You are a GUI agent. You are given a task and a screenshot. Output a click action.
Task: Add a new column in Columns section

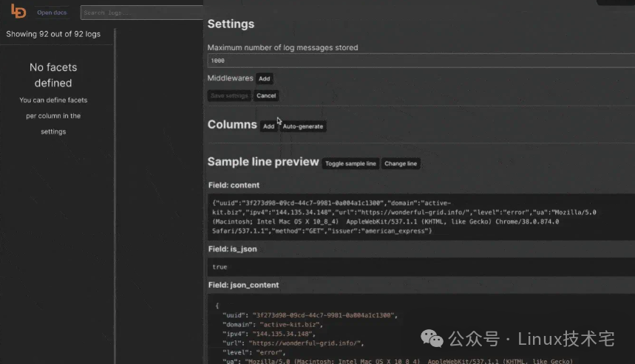point(268,126)
